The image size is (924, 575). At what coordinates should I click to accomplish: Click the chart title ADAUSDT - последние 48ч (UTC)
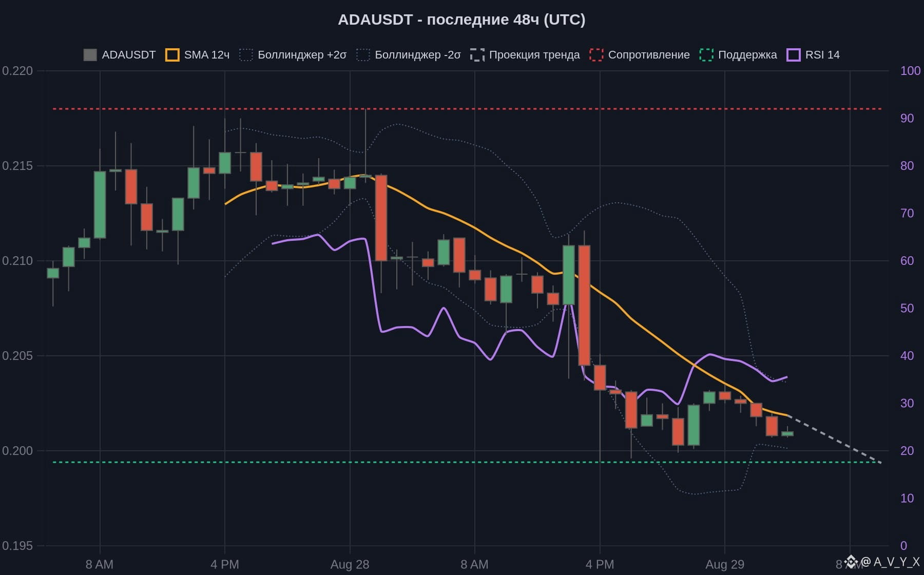coord(461,20)
